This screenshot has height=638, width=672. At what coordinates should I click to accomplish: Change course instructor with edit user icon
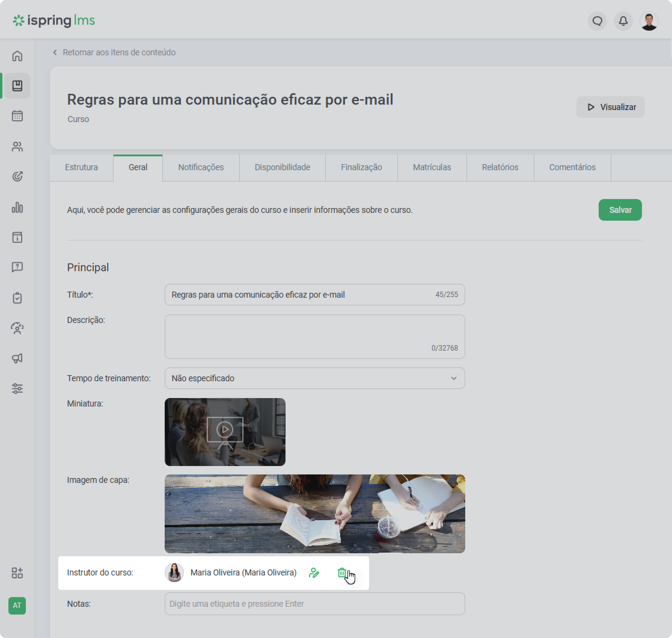tap(314, 573)
